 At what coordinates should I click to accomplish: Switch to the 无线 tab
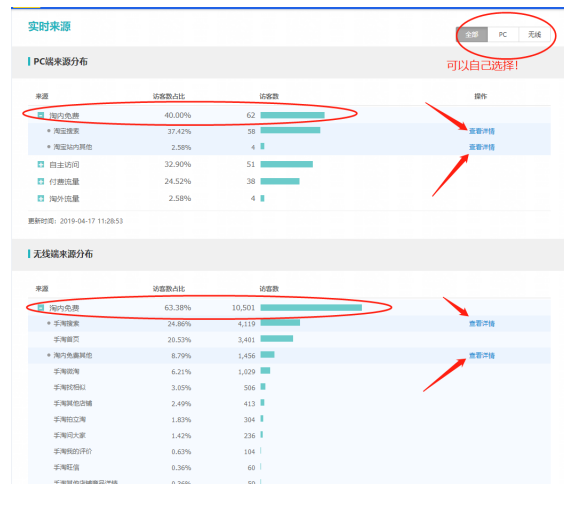pyautogui.click(x=534, y=34)
